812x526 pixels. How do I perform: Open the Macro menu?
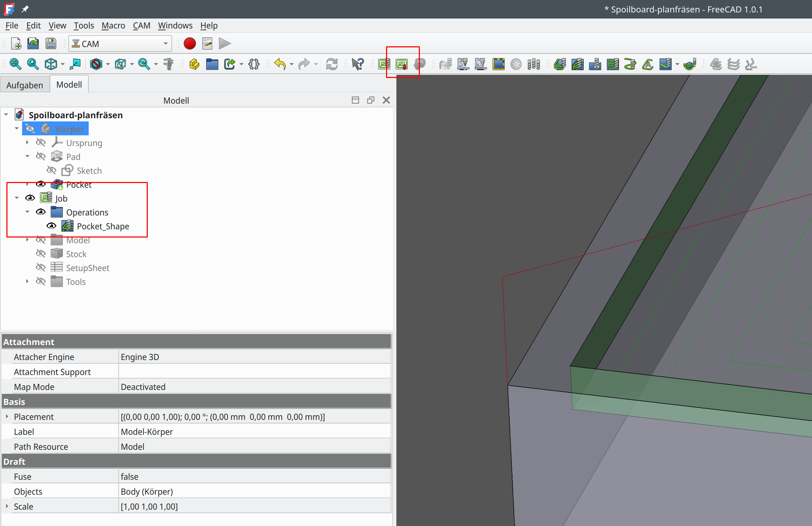click(x=113, y=26)
